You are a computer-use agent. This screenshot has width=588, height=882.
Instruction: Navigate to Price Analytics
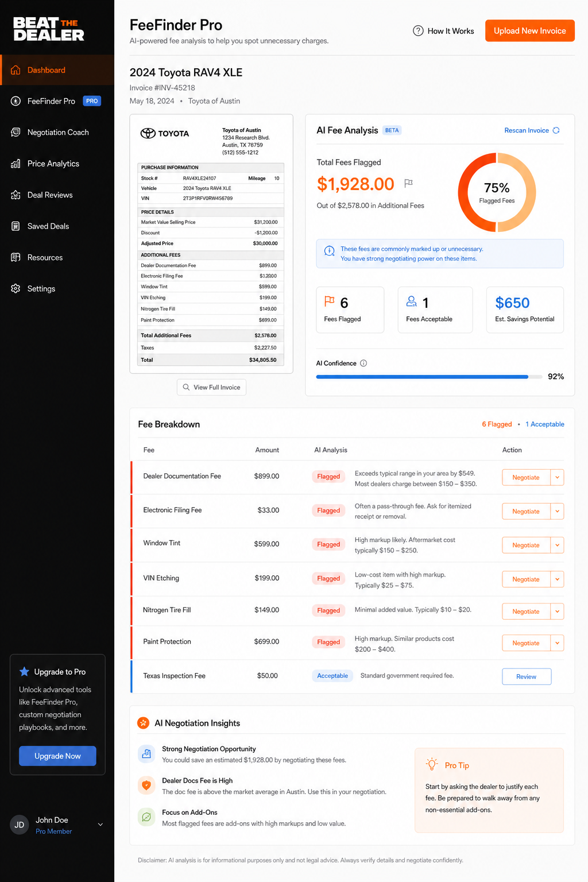click(57, 164)
